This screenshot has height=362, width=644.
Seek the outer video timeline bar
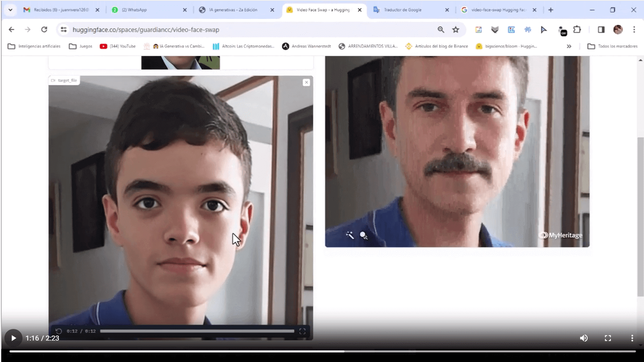pyautogui.click(x=322, y=351)
